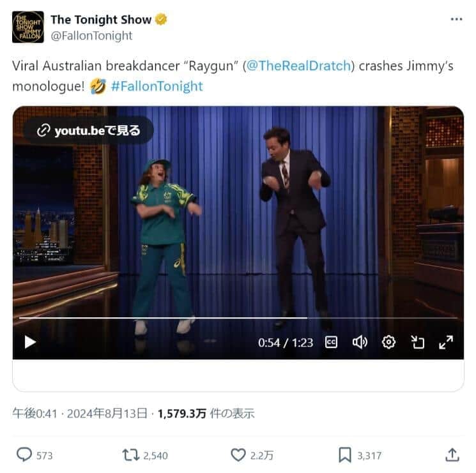Image resolution: width=476 pixels, height=473 pixels.
Task: Bookmark this tweet
Action: tap(345, 455)
